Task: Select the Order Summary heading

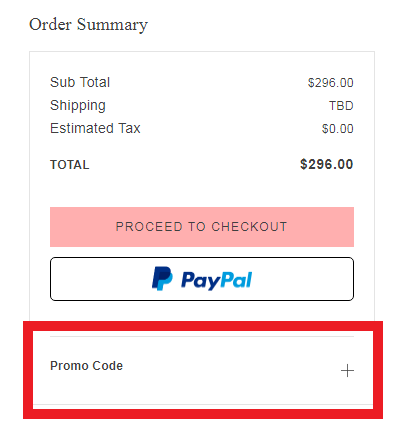Action: click(x=88, y=25)
